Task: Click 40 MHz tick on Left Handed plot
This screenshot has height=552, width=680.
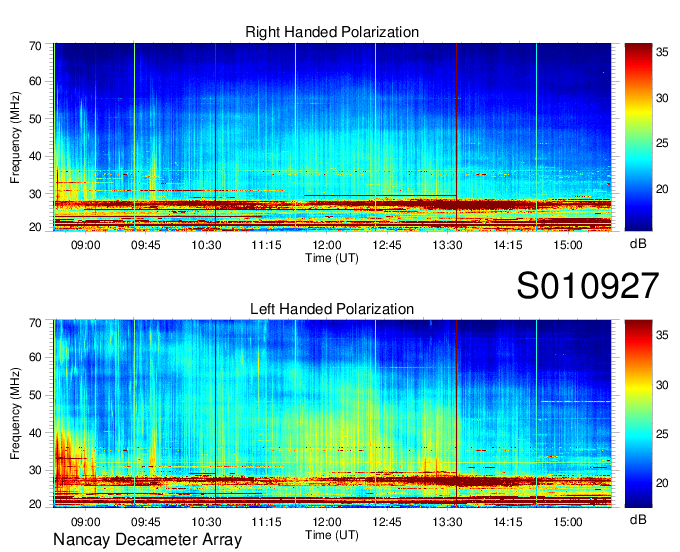Action: pyautogui.click(x=35, y=433)
